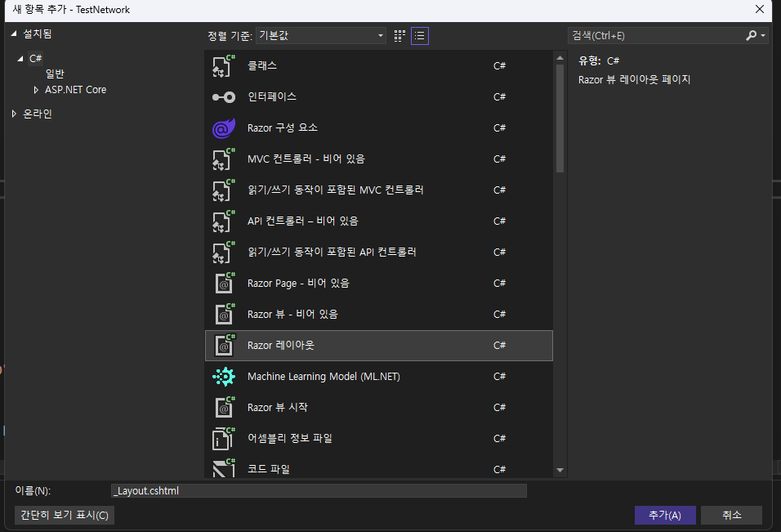Open search options dropdown arrow
This screenshot has width=781, height=532.
762,36
